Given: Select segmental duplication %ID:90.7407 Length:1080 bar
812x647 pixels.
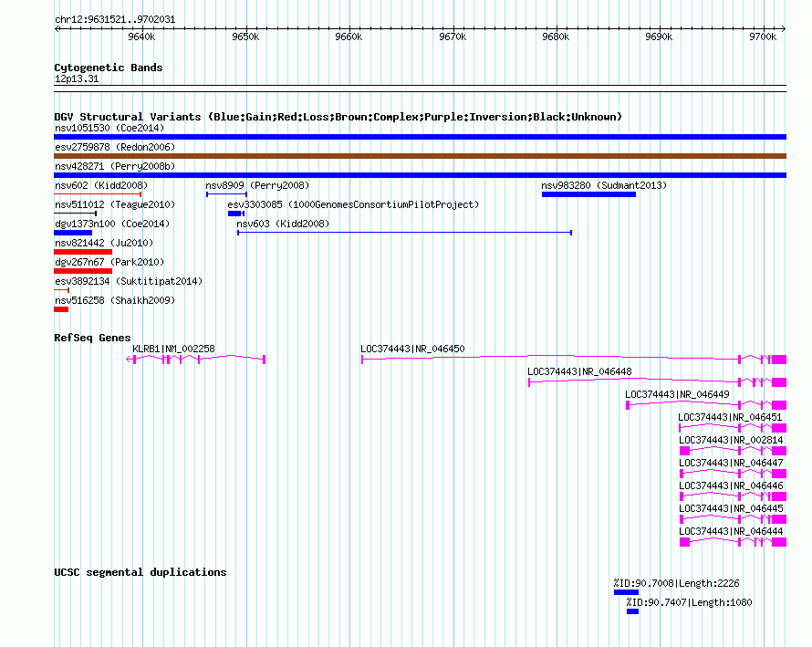Looking at the screenshot, I should click(x=632, y=611).
